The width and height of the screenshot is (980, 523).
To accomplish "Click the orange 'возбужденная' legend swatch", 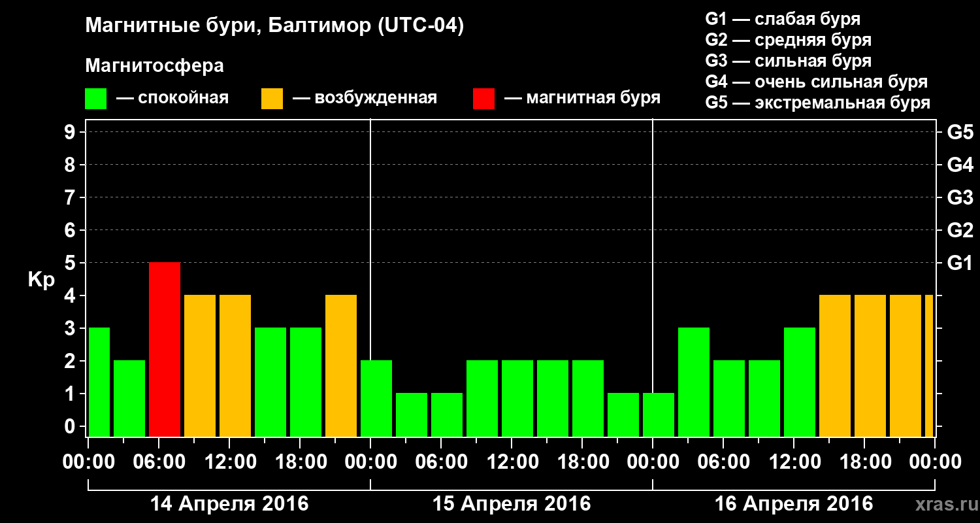I will pyautogui.click(x=272, y=99).
